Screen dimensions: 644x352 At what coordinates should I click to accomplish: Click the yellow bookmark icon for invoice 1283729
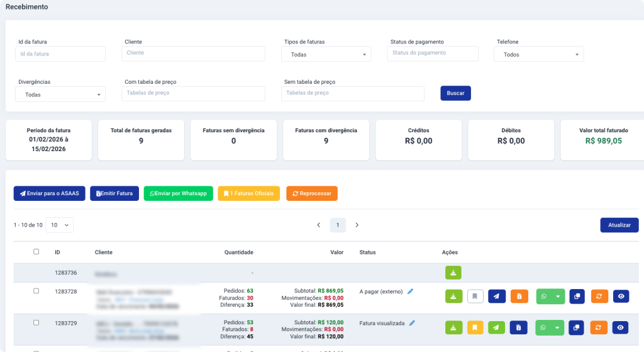coord(475,327)
